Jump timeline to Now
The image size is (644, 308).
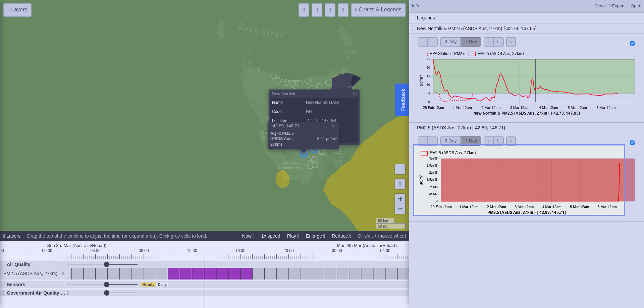tap(248, 236)
